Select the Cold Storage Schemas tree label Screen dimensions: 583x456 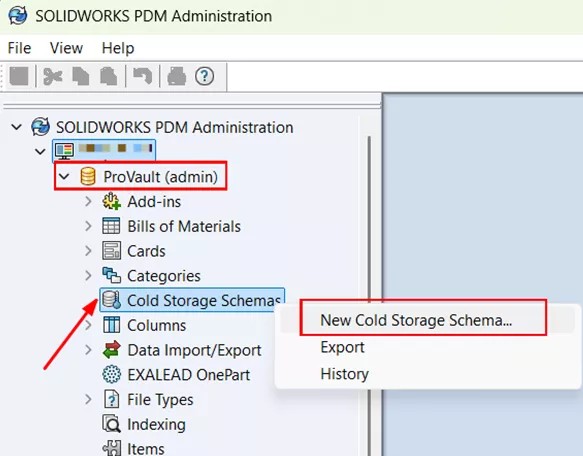pos(204,301)
